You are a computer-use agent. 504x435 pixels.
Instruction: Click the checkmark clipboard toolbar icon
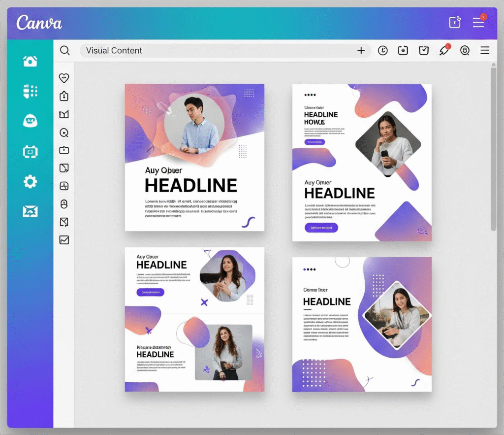point(424,51)
